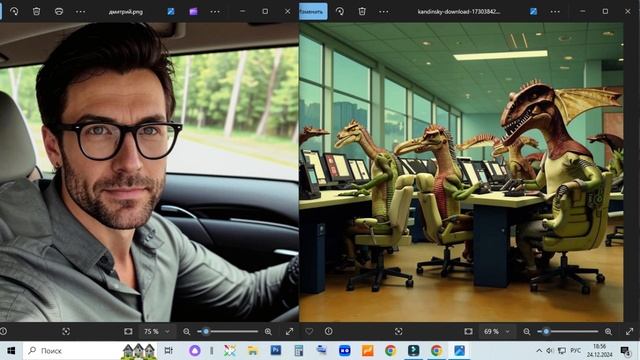Click the Изменить edit button in kandinsky window

click(313, 11)
